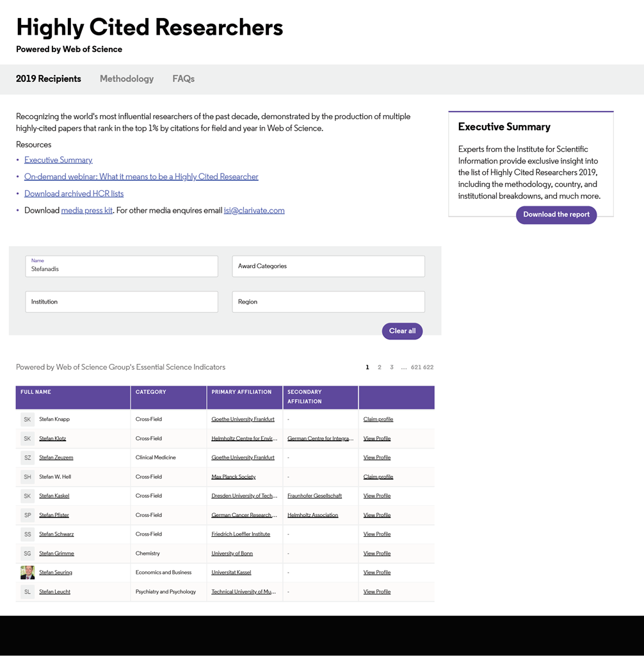Screen dimensions: 644x656
Task: Open the Award Categories dropdown
Action: point(328,266)
